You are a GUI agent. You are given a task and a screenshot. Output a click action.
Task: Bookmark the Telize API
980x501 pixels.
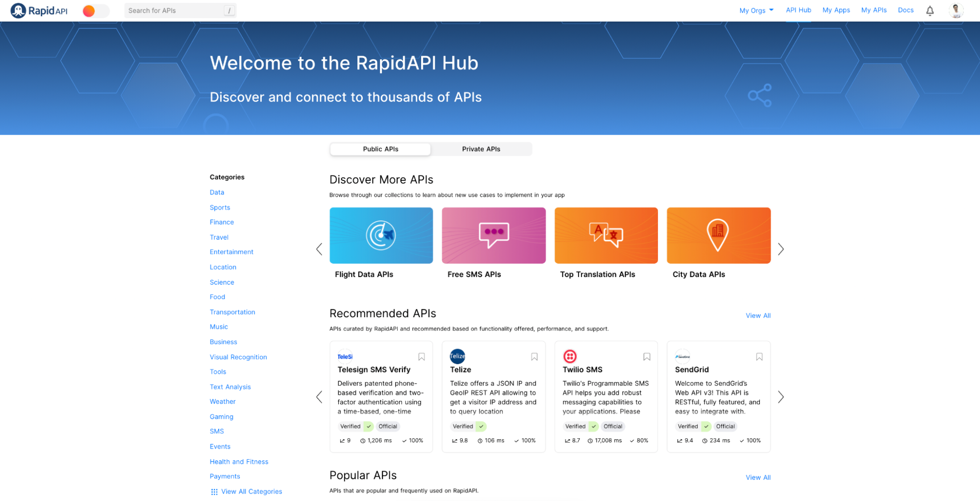[534, 357]
